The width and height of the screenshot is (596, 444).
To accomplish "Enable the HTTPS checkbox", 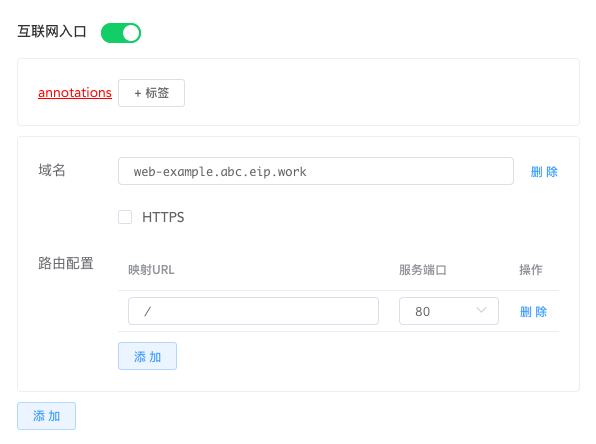I will point(125,217).
